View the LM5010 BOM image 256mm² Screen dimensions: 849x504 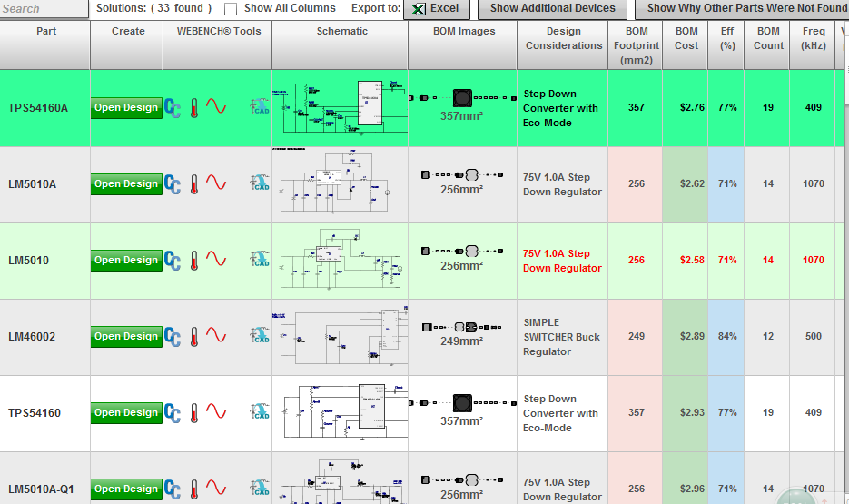coord(462,258)
